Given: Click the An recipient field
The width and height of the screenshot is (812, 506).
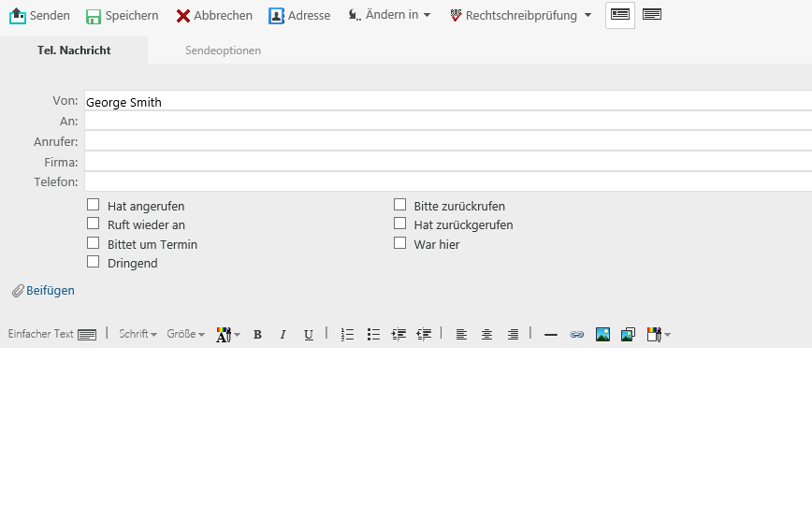Looking at the screenshot, I should coord(448,122).
